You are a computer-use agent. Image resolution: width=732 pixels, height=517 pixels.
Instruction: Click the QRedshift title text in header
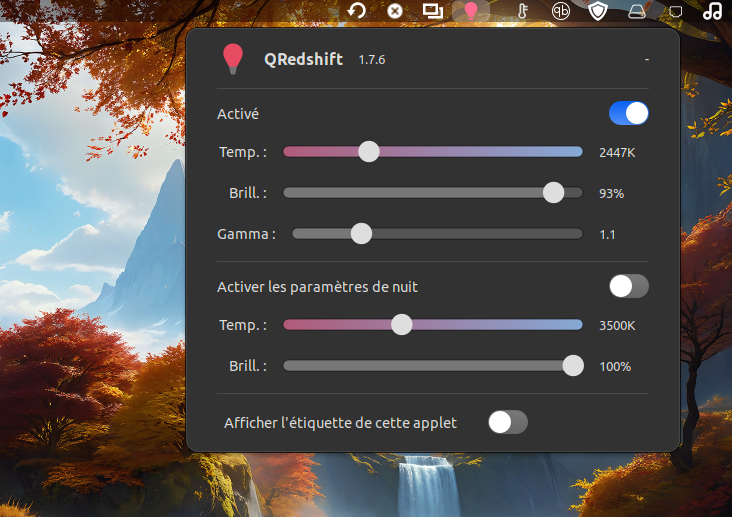pyautogui.click(x=303, y=59)
